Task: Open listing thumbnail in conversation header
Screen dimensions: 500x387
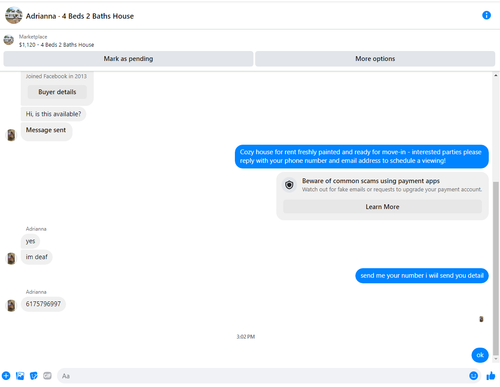Action: point(14,15)
